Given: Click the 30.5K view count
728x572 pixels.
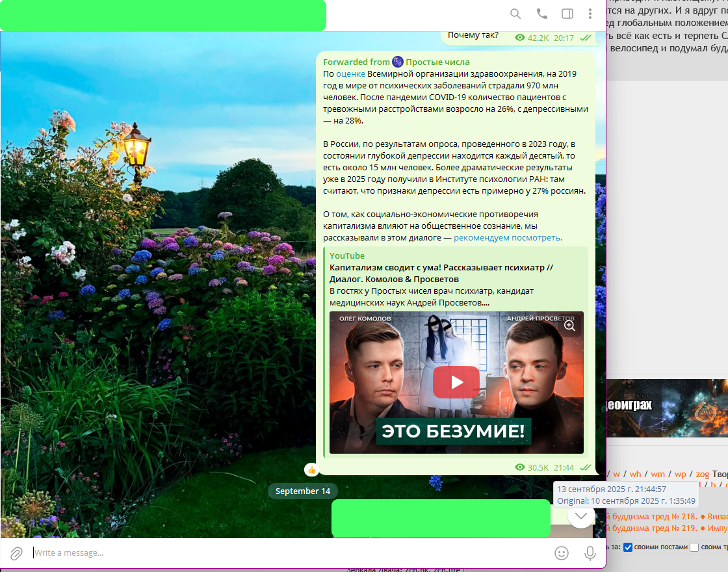Looking at the screenshot, I should [538, 467].
